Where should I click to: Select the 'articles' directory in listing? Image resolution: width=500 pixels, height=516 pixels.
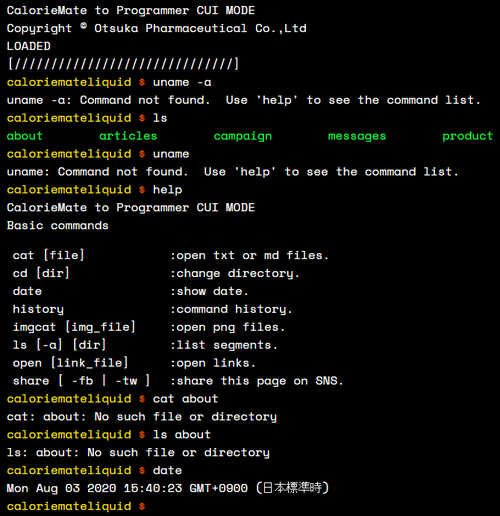tap(128, 136)
